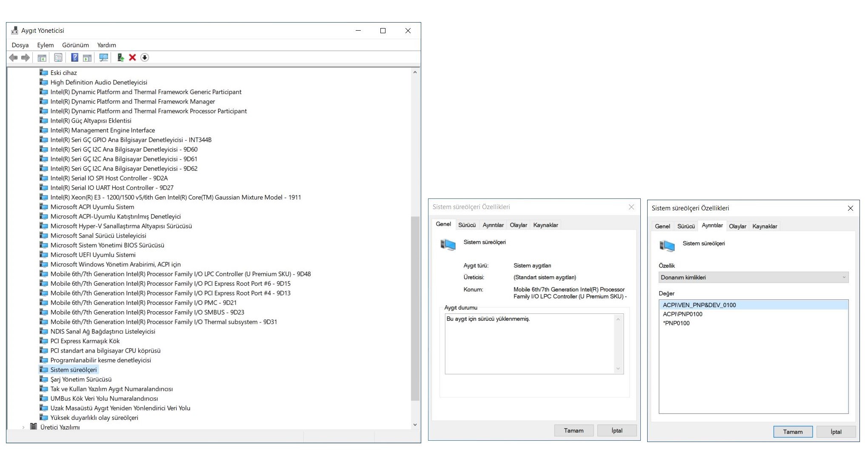Click the Back arrow toolbar icon
This screenshot has width=868, height=465.
(x=13, y=57)
